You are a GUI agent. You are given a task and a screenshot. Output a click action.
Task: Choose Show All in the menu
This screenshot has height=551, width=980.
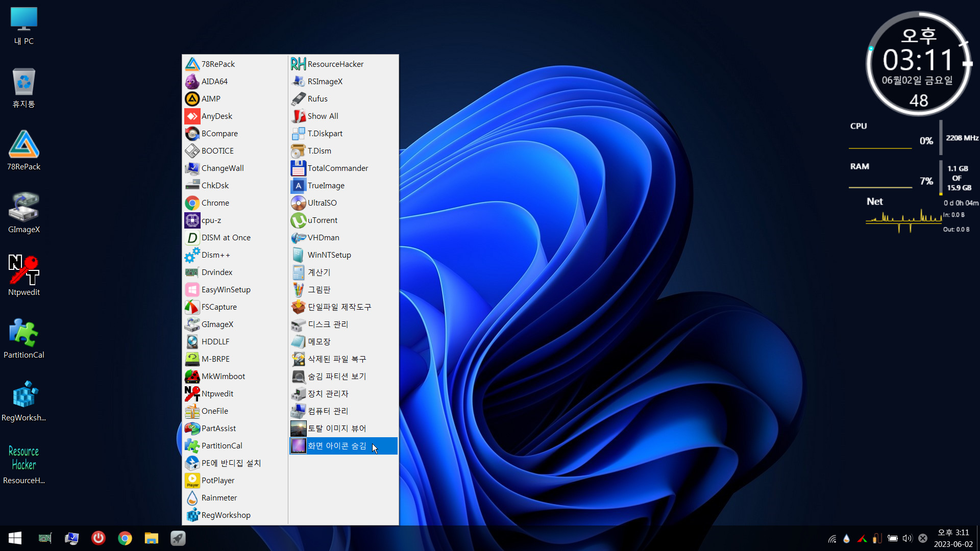[x=344, y=116]
